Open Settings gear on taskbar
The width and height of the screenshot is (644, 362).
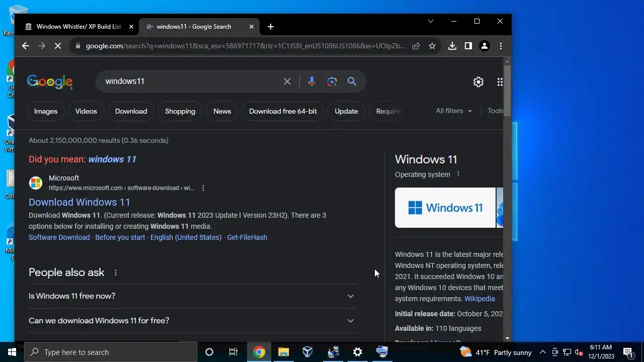click(x=358, y=352)
